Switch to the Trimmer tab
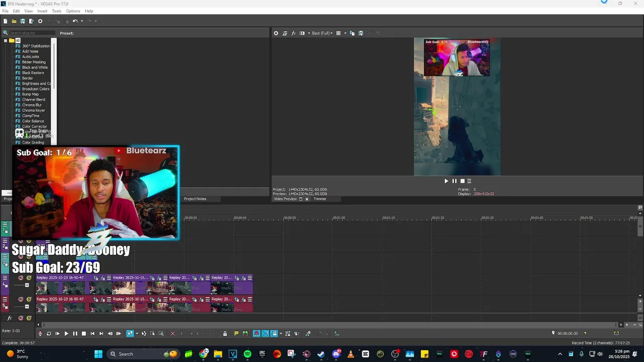 point(320,199)
